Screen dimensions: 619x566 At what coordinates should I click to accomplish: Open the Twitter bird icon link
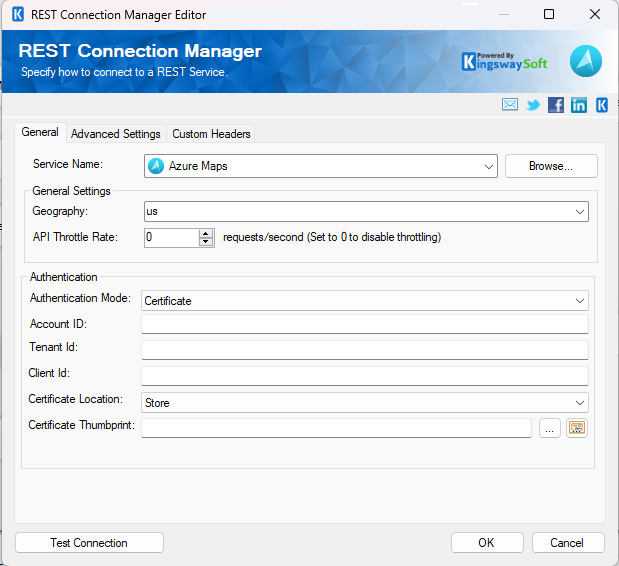tap(533, 105)
